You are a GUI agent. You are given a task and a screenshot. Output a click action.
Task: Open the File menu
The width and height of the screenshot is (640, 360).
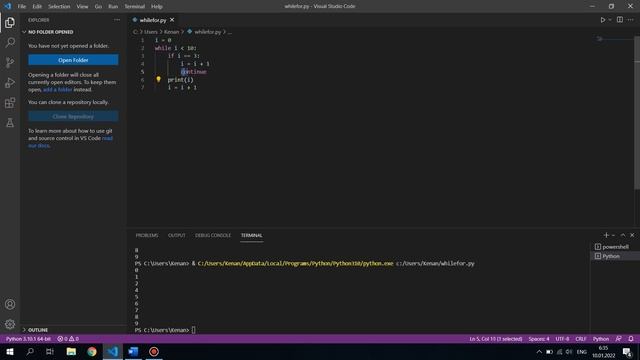22,6
